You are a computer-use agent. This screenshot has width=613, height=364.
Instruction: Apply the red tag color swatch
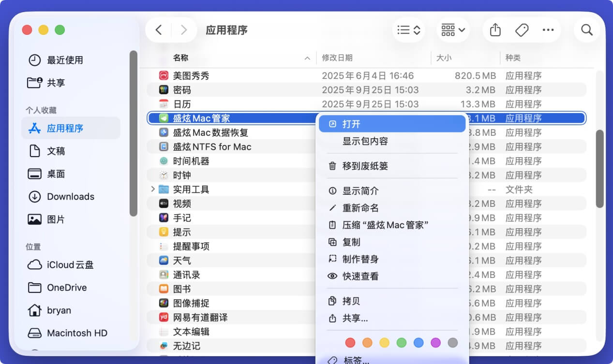(350, 342)
